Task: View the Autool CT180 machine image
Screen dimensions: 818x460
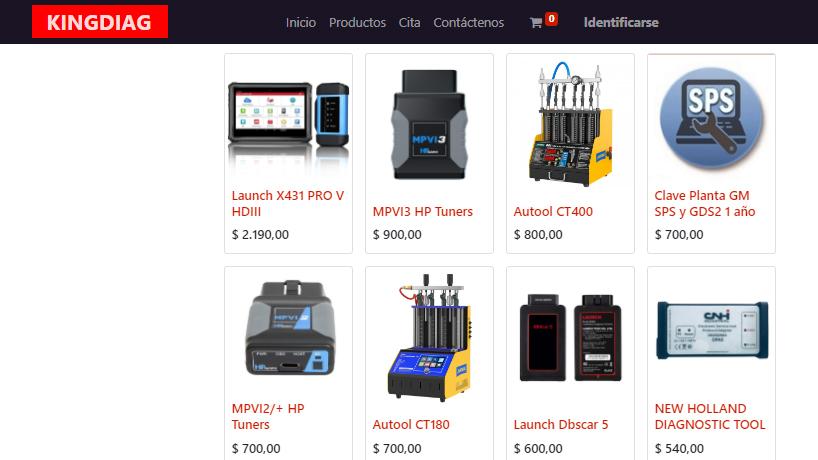Action: (x=429, y=337)
